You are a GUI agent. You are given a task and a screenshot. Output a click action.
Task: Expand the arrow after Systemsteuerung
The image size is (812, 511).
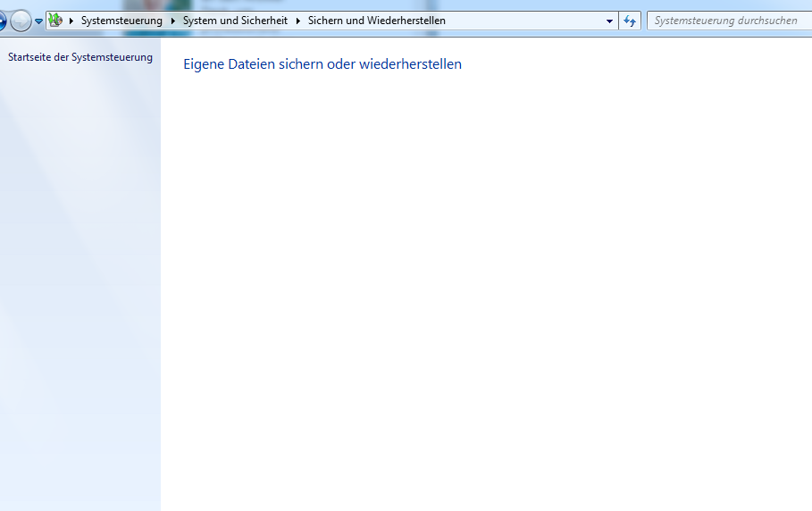pos(173,21)
